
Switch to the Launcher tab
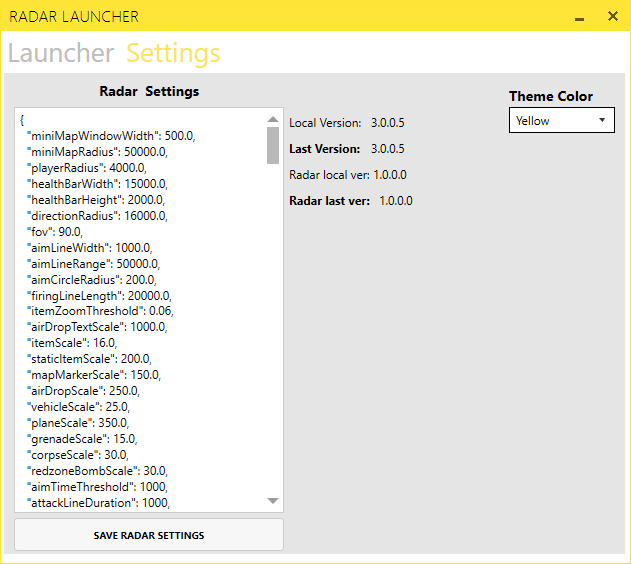60,53
